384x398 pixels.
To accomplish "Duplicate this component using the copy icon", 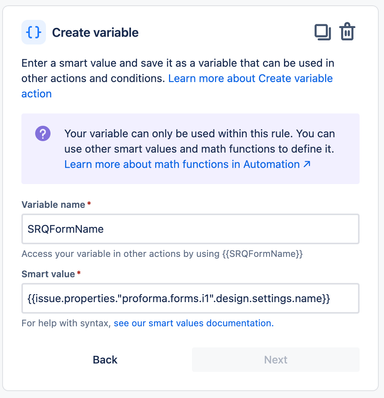I will coord(323,32).
